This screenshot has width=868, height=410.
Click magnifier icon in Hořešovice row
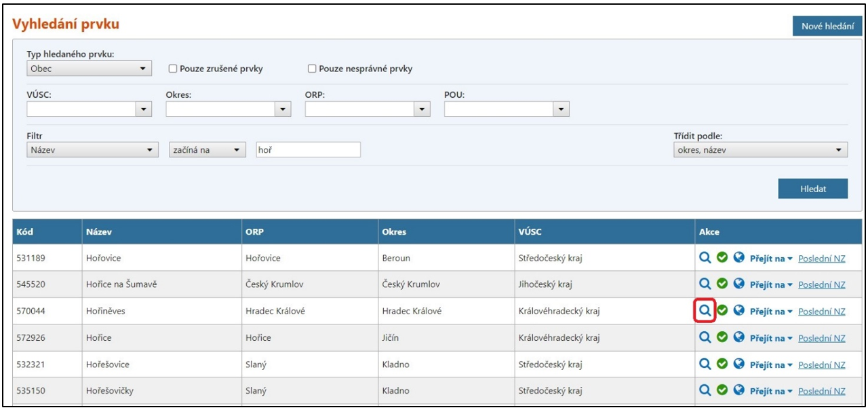tap(705, 365)
